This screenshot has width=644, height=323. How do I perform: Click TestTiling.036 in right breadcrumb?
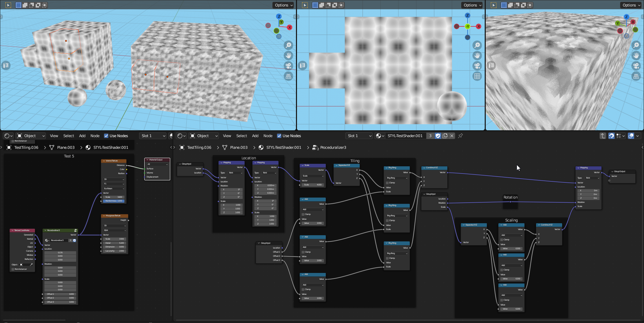pyautogui.click(x=199, y=147)
